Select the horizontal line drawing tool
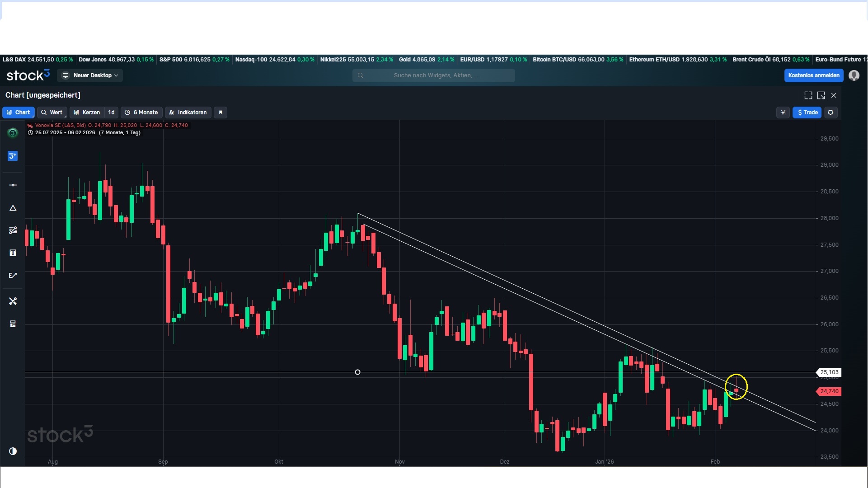The image size is (868, 488). (13, 185)
